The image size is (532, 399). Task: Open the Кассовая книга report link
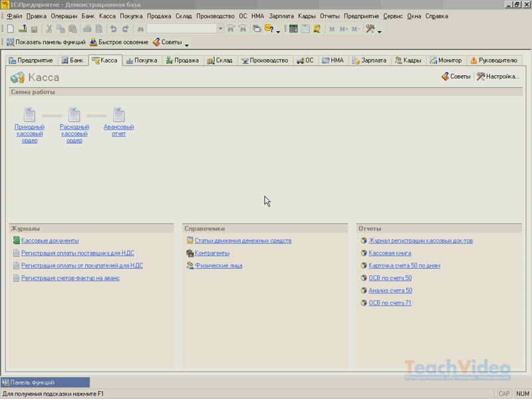click(x=390, y=253)
